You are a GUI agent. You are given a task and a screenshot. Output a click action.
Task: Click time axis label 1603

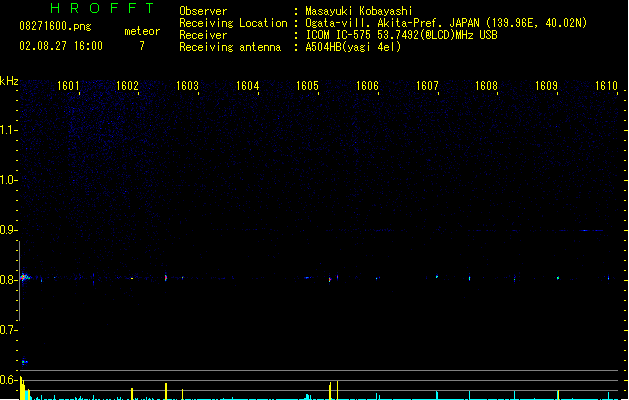(x=187, y=86)
